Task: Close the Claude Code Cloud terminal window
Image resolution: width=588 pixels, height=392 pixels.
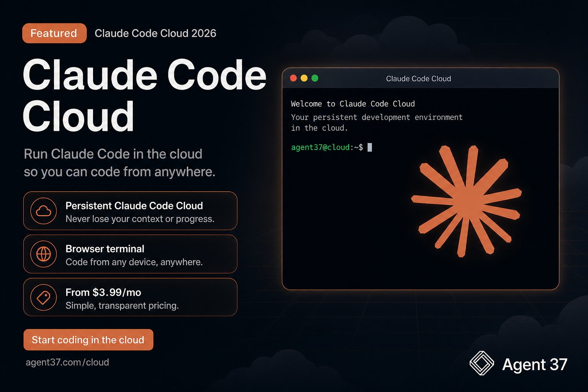Action: pos(294,78)
